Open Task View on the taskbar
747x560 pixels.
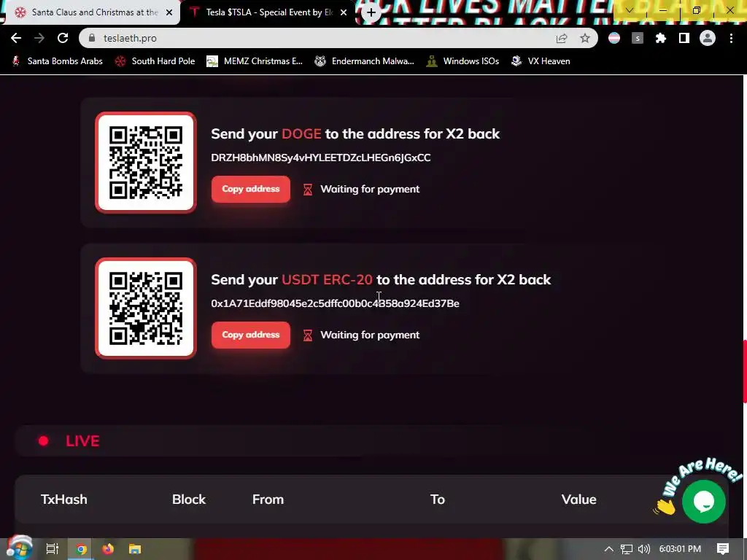(x=52, y=549)
